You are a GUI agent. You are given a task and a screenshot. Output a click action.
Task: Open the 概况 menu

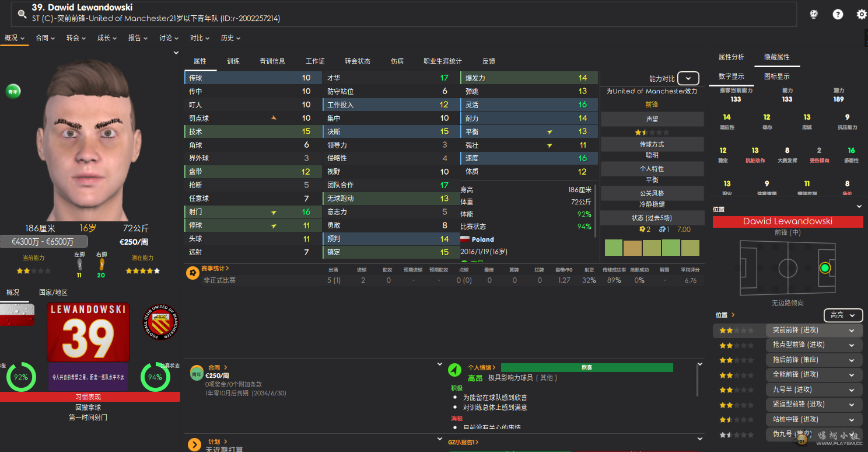(x=15, y=38)
